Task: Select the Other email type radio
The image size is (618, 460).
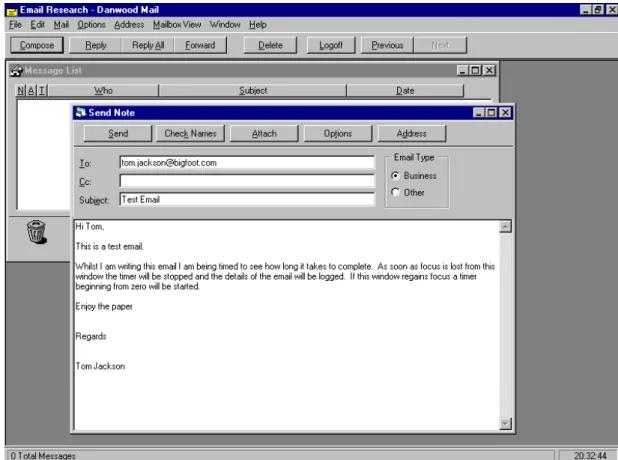Action: pos(395,192)
